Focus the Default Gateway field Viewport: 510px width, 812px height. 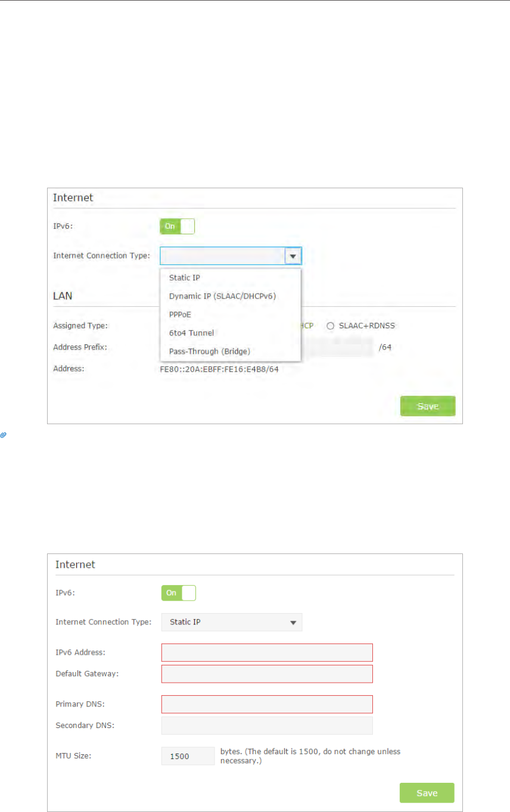(267, 674)
